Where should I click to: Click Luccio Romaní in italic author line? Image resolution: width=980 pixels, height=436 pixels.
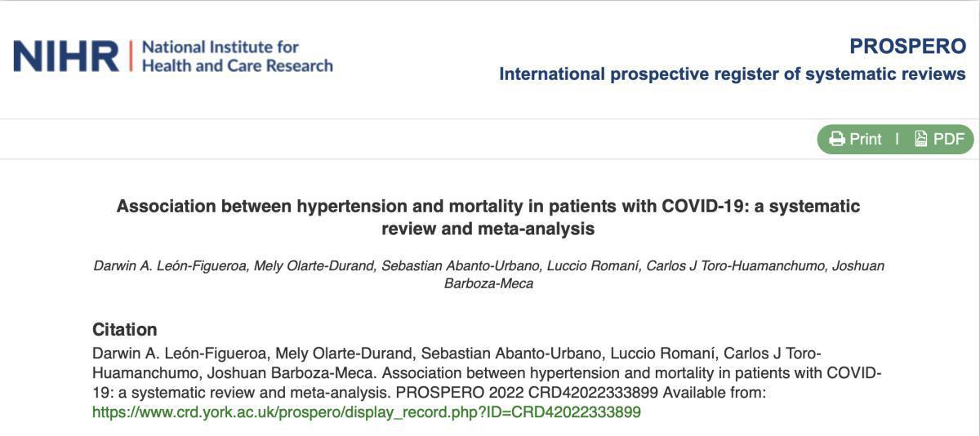click(592, 266)
